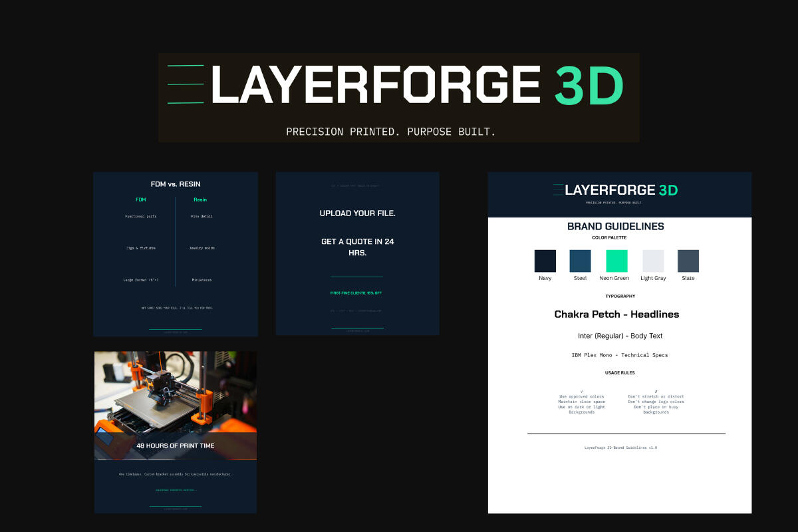798x532 pixels.
Task: Click the green 3D in the main logo
Action: click(x=589, y=85)
